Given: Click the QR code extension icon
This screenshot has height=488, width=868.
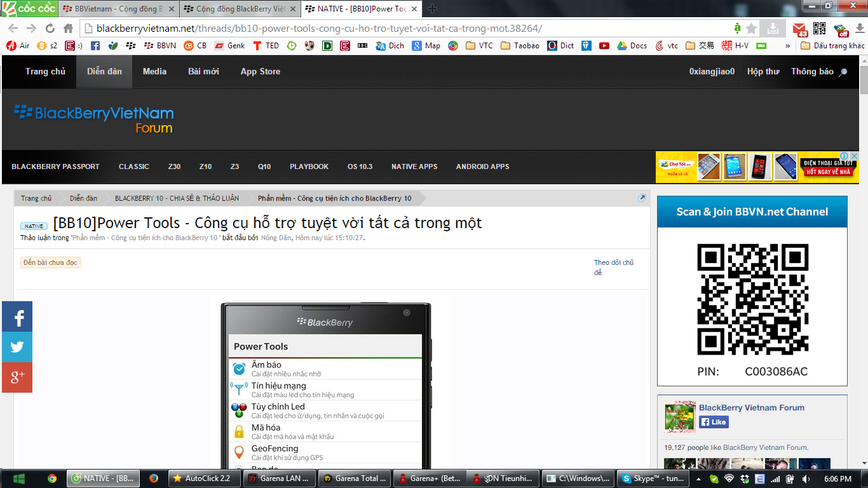Looking at the screenshot, I should click(x=819, y=29).
